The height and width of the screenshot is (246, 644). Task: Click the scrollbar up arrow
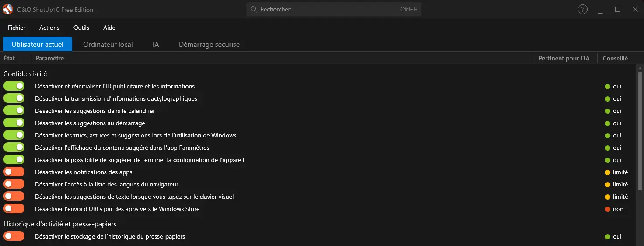point(640,69)
